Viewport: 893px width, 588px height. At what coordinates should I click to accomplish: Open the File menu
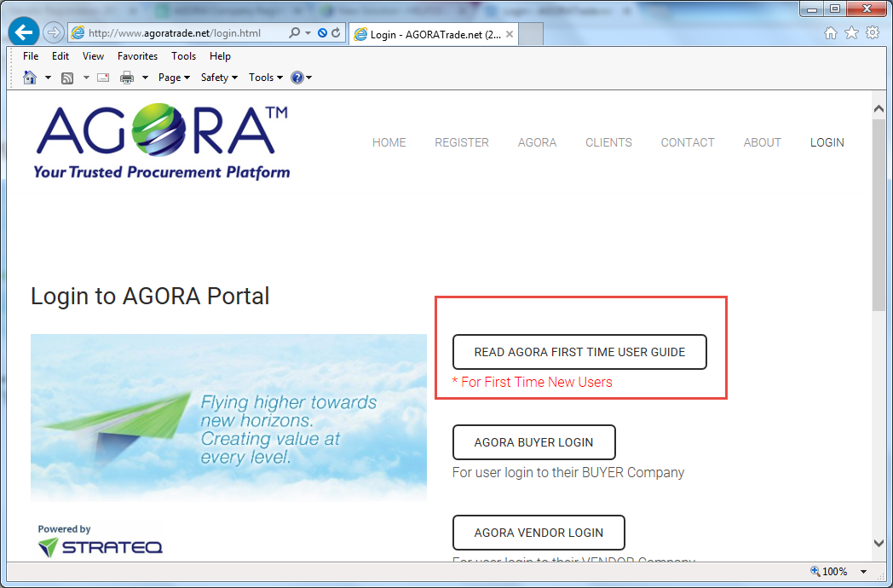point(31,56)
